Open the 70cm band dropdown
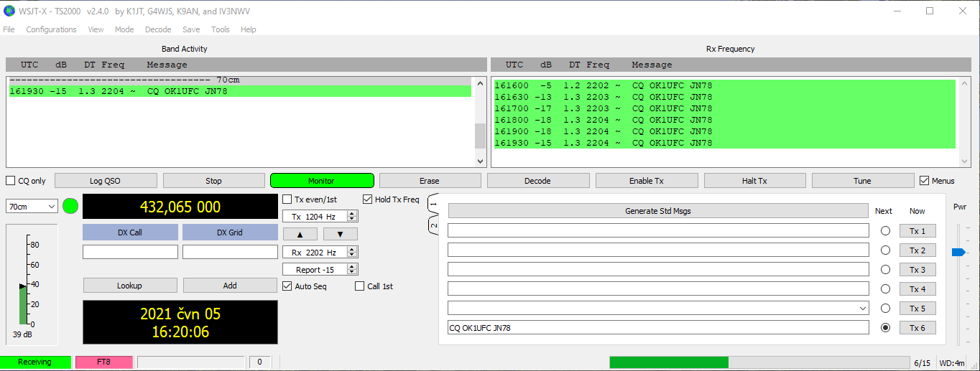 [x=32, y=207]
